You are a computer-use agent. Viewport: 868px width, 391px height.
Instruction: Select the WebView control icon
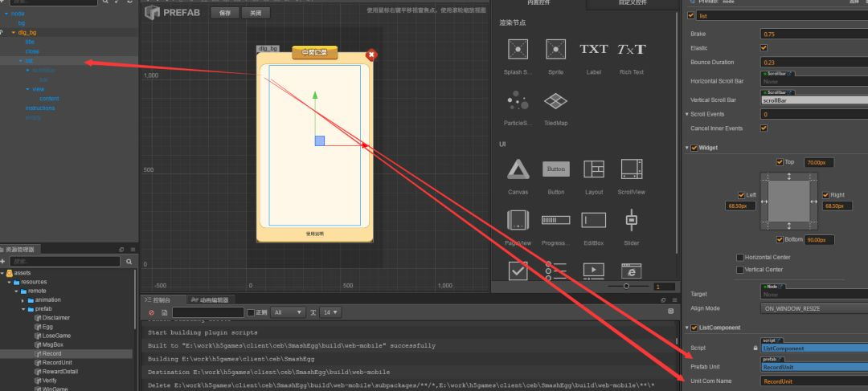point(631,271)
